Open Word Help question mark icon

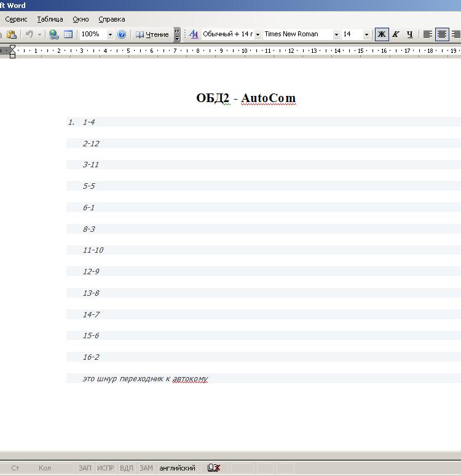pyautogui.click(x=122, y=34)
